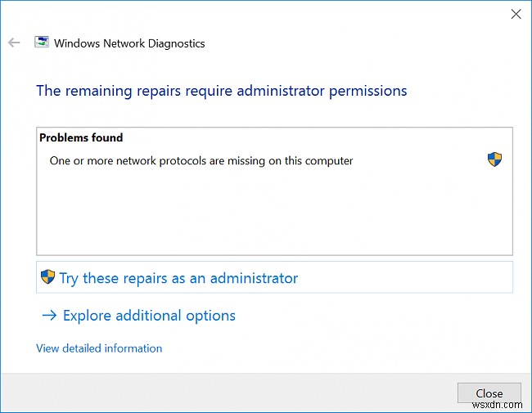Open Explore additional options
This screenshot has width=532, height=413.
pyautogui.click(x=149, y=316)
